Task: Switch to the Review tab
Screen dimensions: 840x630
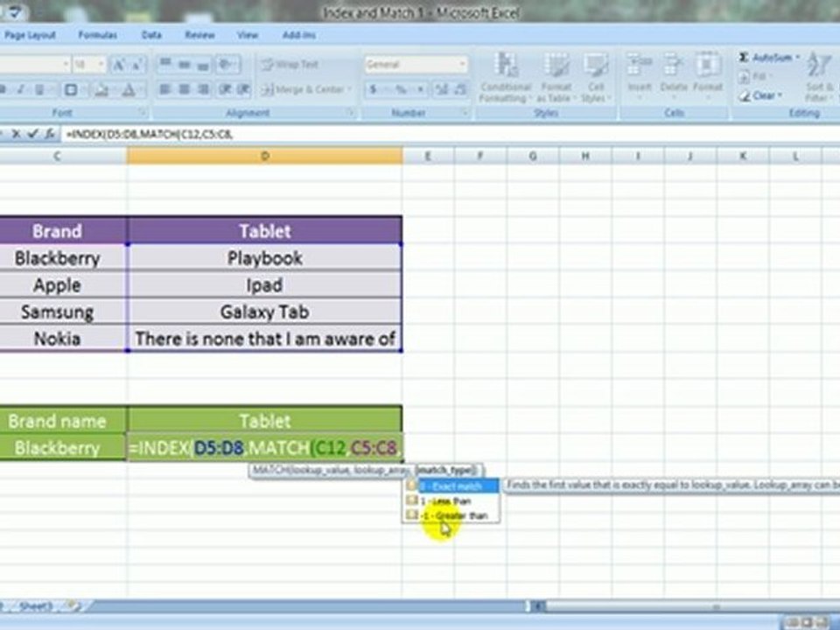Action: point(199,35)
